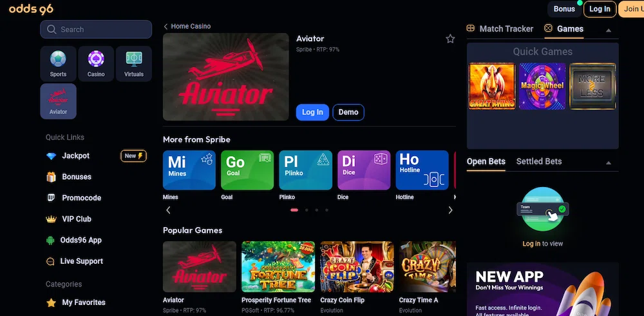Select the Aviator shortcut tile in sidebar

pyautogui.click(x=58, y=101)
